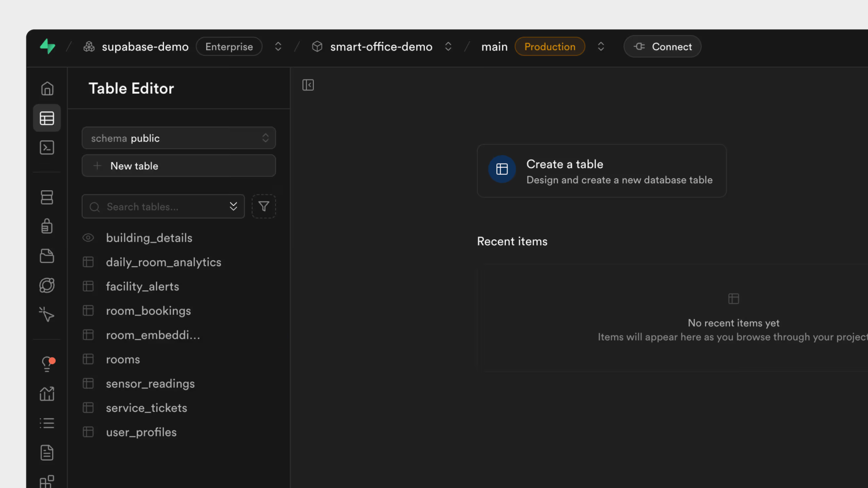Click the New table button
Image resolution: width=868 pixels, height=488 pixels.
click(x=179, y=165)
